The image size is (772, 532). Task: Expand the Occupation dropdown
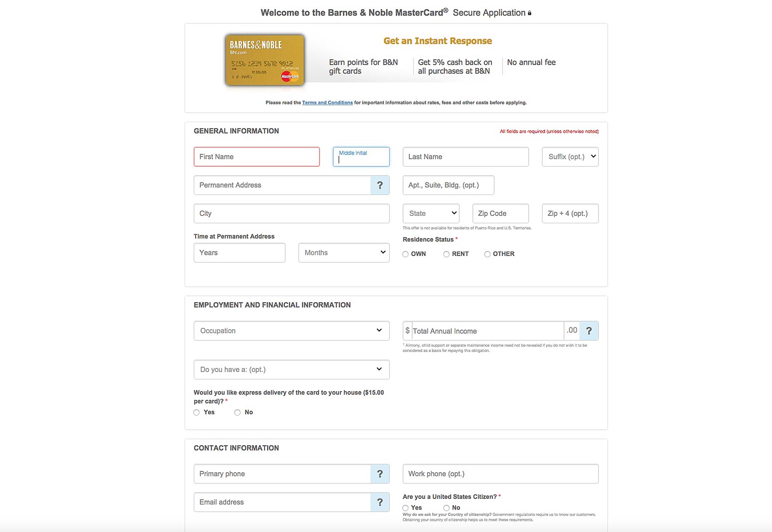tap(292, 331)
